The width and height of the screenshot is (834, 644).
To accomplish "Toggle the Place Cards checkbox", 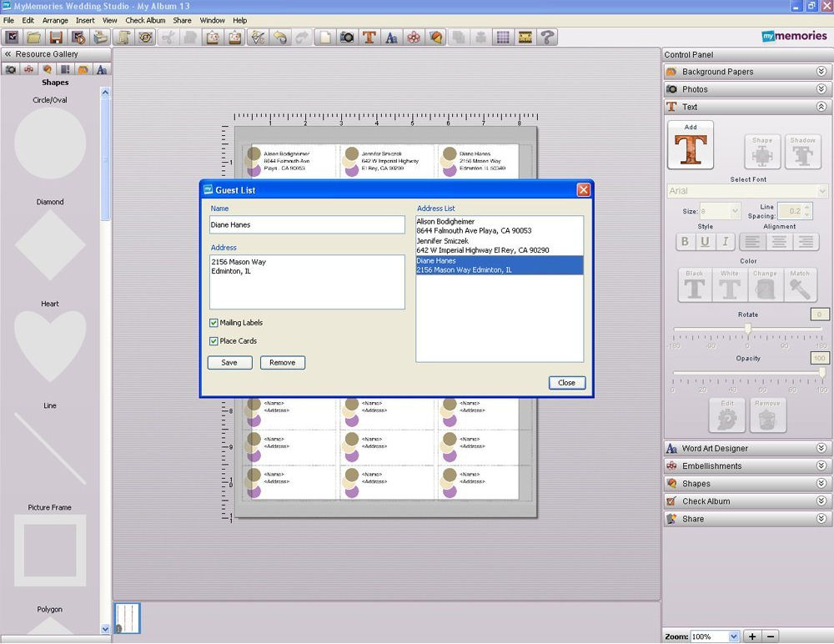I will 214,341.
